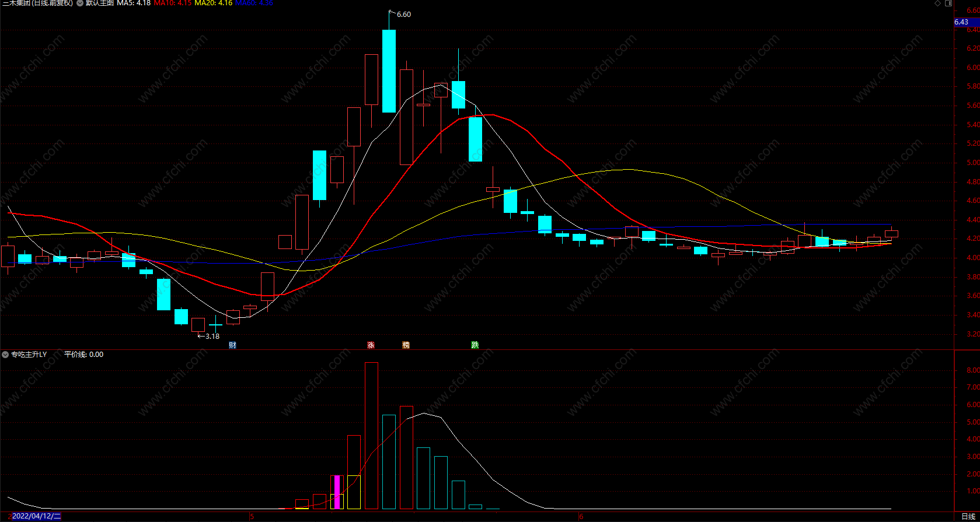Click the 6.43 price tag on axis
Image resolution: width=980 pixels, height=522 pixels.
pos(967,22)
